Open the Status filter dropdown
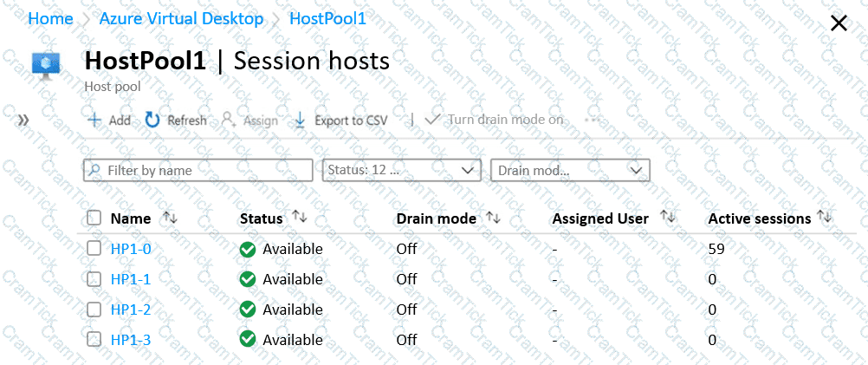The width and height of the screenshot is (868, 365). [x=401, y=170]
